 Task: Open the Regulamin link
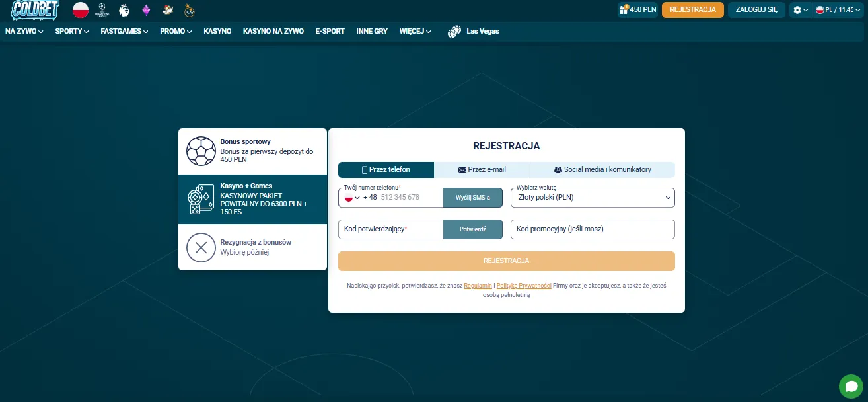(x=478, y=285)
